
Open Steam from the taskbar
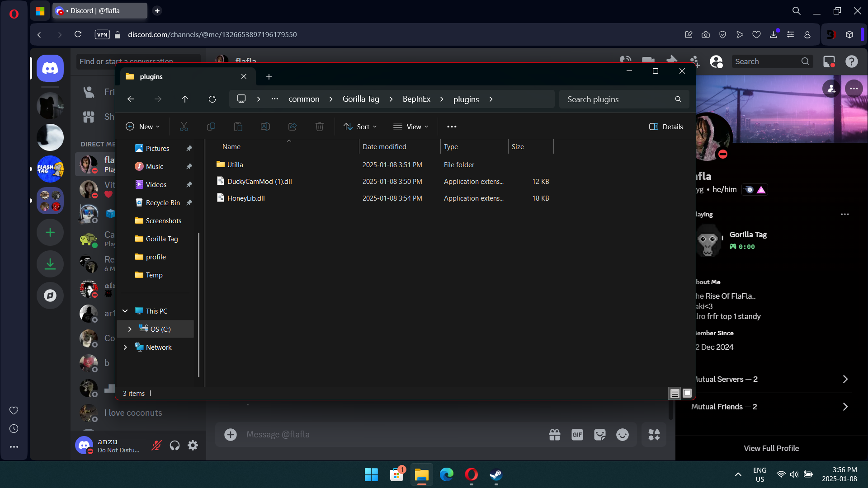(x=495, y=474)
